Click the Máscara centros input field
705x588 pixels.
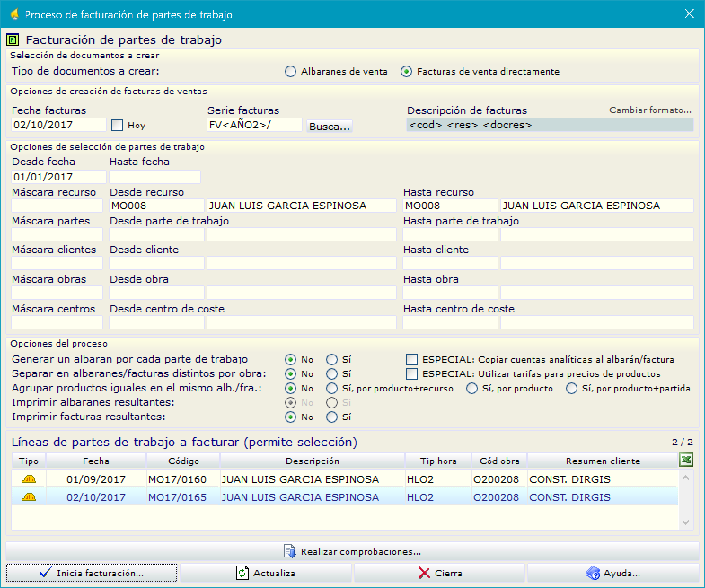(x=57, y=322)
